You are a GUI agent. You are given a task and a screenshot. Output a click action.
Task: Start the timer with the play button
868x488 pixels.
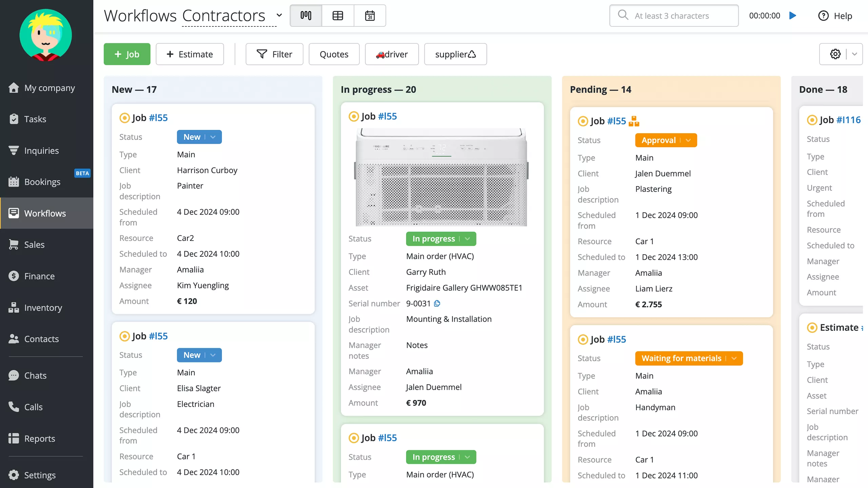(792, 16)
